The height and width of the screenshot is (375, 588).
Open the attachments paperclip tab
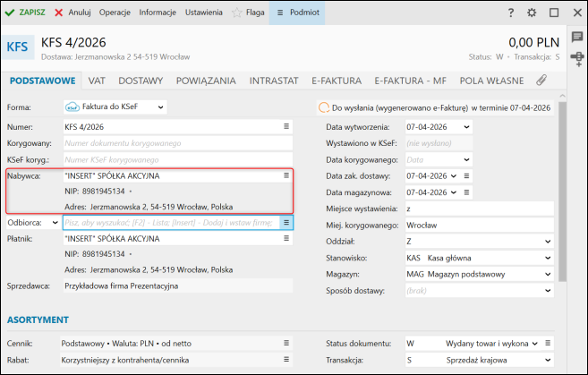click(541, 80)
